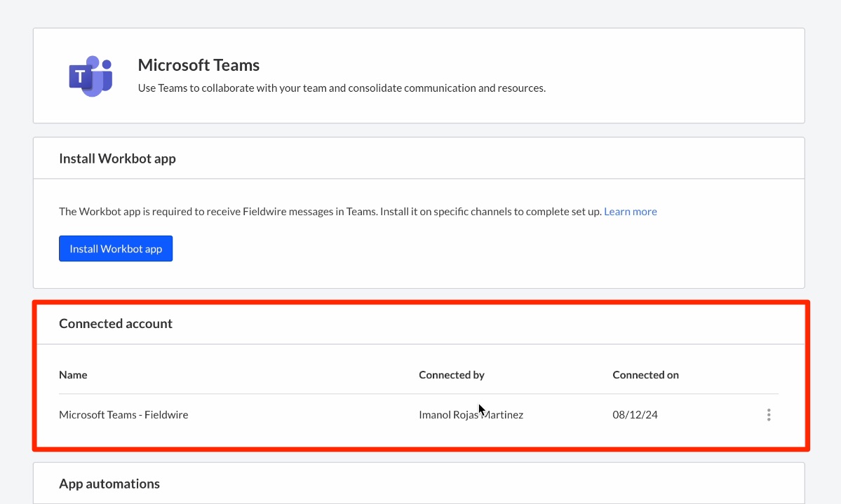Select the Microsoft Teams - Fieldwire account name
This screenshot has width=841, height=504.
click(123, 414)
